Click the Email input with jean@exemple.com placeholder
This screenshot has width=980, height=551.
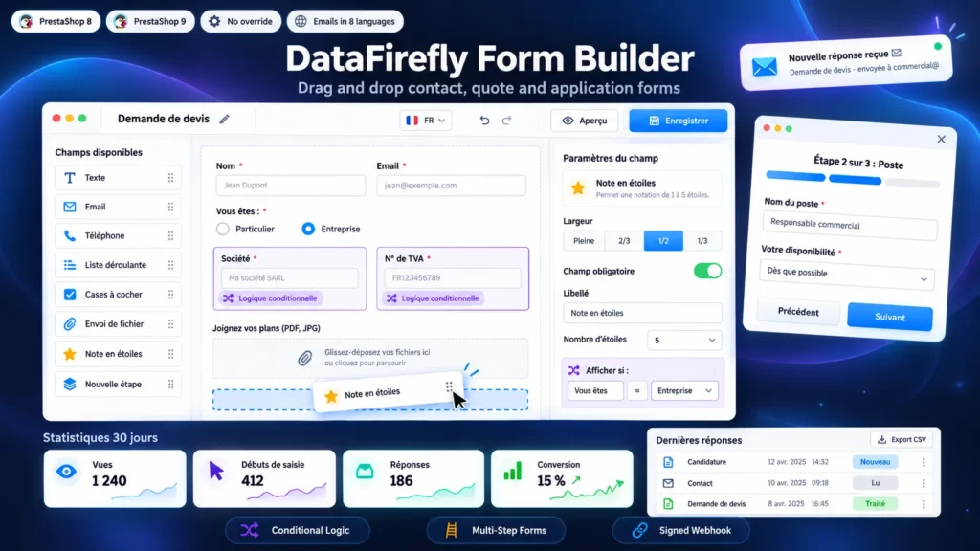452,185
